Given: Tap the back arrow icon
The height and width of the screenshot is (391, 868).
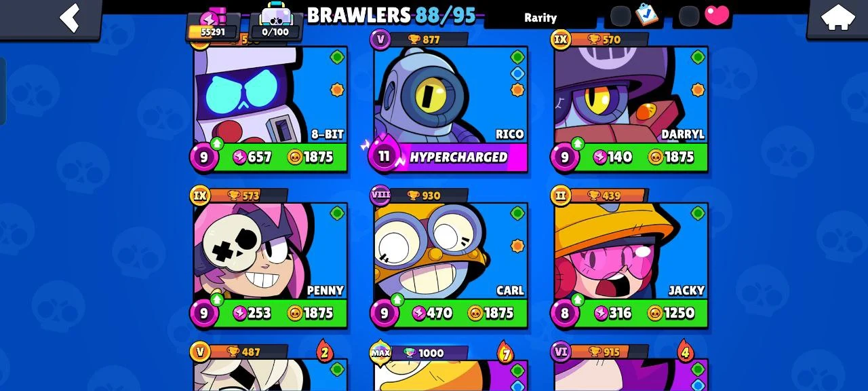Looking at the screenshot, I should point(71,18).
